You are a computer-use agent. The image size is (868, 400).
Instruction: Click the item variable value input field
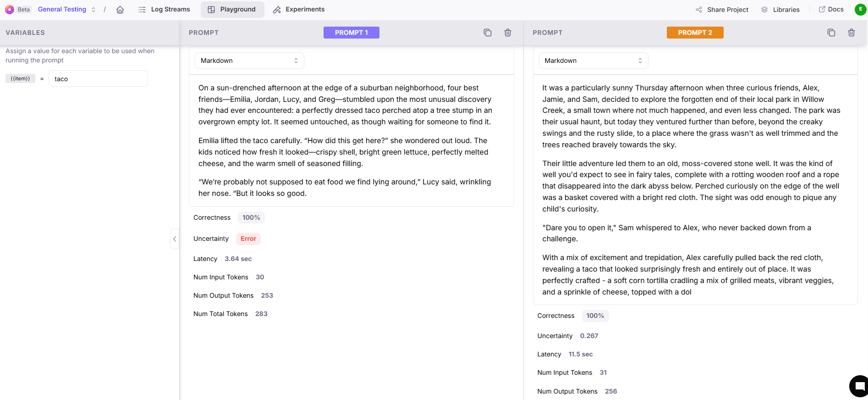[98, 79]
